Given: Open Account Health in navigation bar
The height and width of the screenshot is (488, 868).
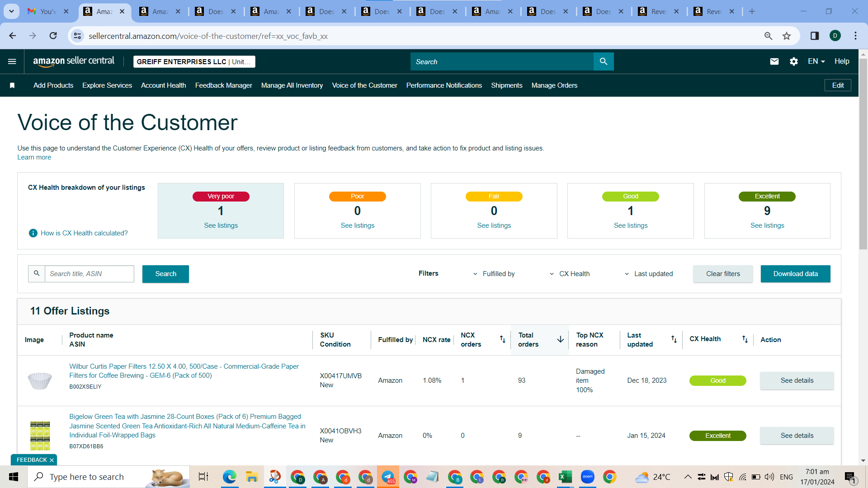Looking at the screenshot, I should (164, 85).
